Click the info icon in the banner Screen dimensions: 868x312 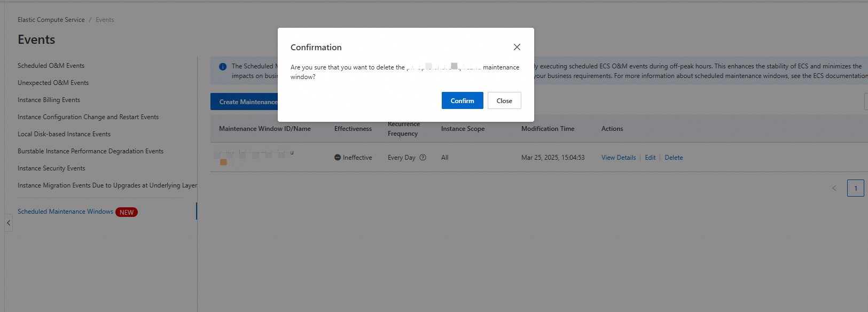point(223,67)
